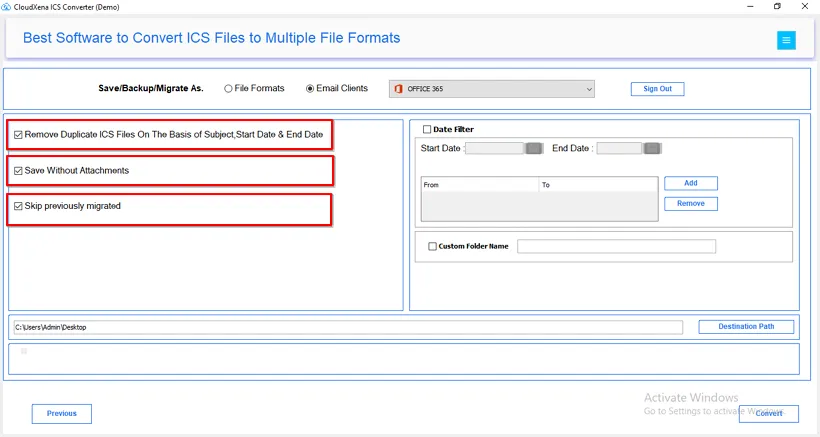Click the Add date range button
The image size is (820, 437).
click(691, 183)
